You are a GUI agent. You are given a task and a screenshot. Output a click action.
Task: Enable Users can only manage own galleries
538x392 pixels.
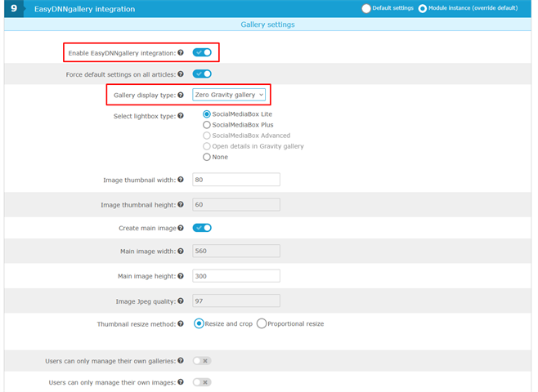pos(202,360)
